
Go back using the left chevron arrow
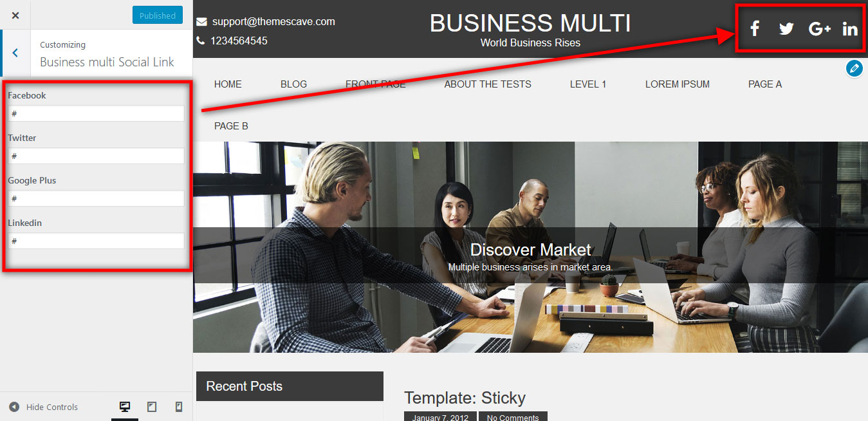[15, 53]
